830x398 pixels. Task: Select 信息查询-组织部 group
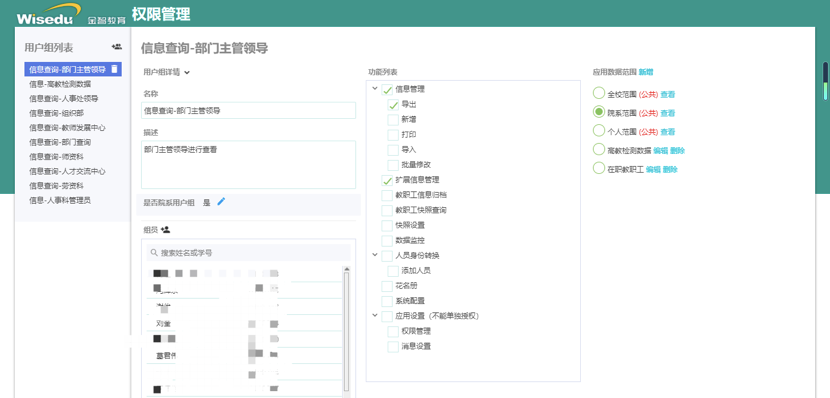56,113
